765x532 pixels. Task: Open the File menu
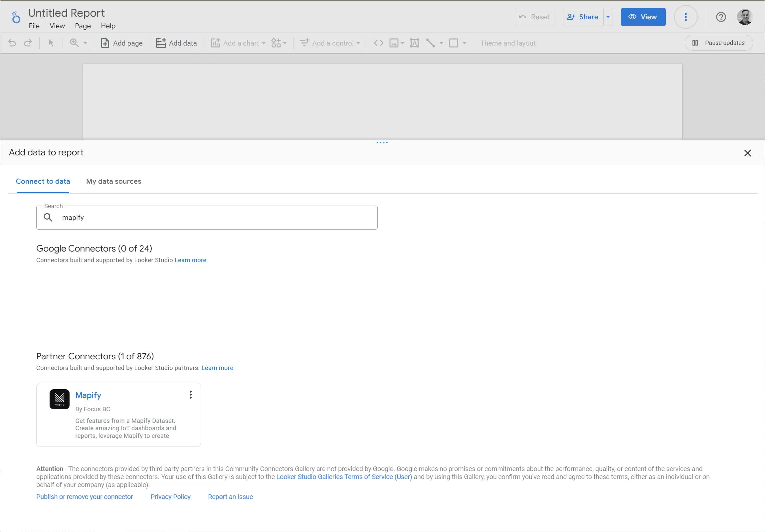(34, 26)
